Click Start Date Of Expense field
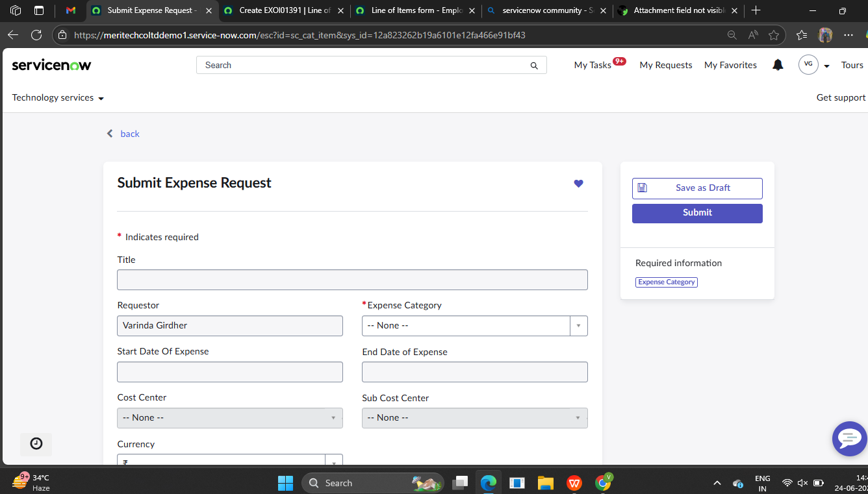Screen dimensions: 868x494 pyautogui.click(x=230, y=372)
